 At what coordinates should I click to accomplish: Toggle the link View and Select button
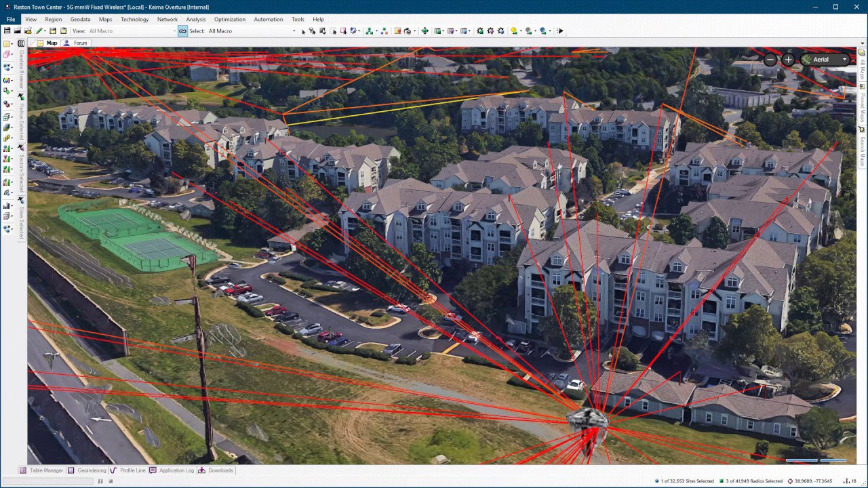click(x=182, y=30)
